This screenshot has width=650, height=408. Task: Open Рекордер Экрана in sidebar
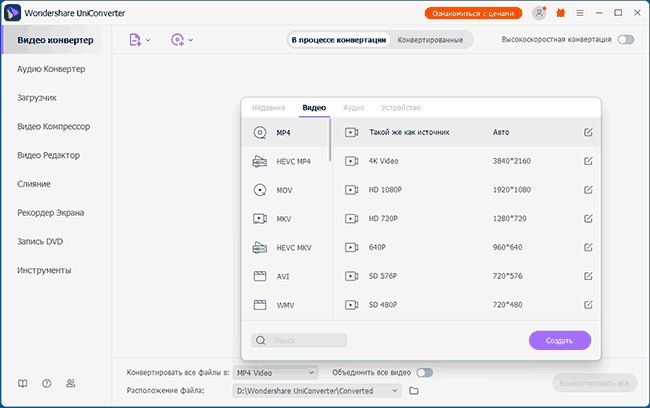[51, 213]
